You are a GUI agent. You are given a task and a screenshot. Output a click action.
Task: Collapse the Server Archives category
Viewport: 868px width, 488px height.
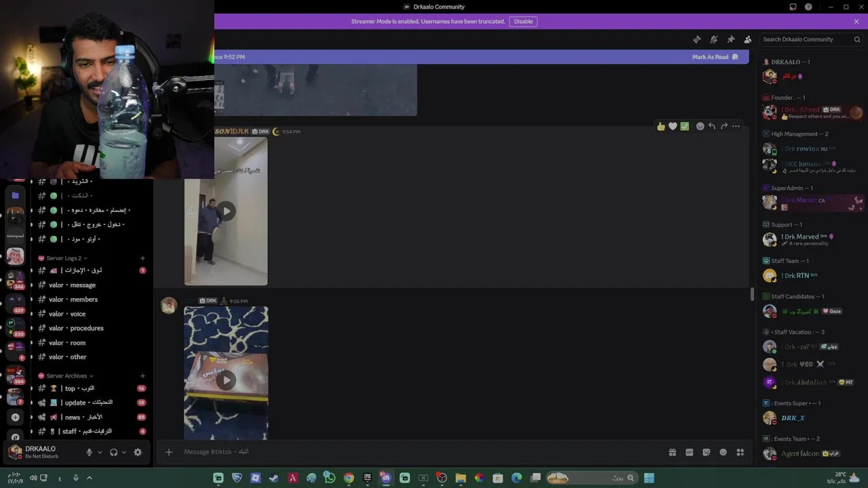pyautogui.click(x=66, y=375)
